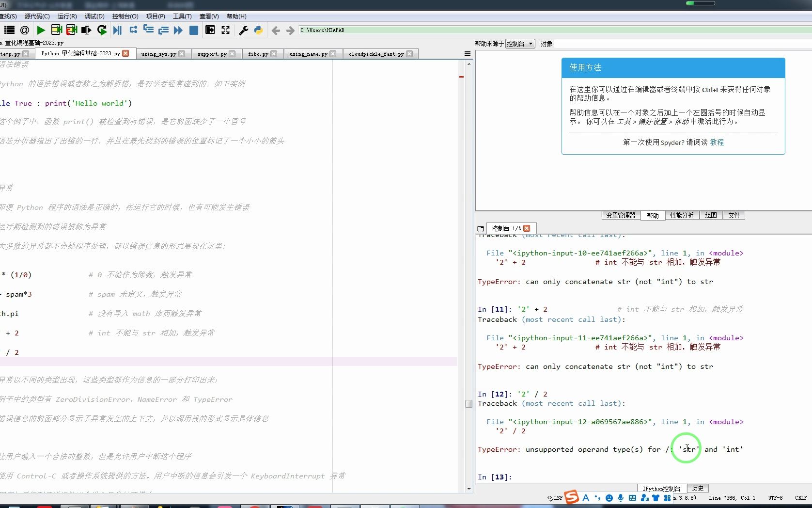Open Sogou toolbox grid icon

(x=667, y=498)
